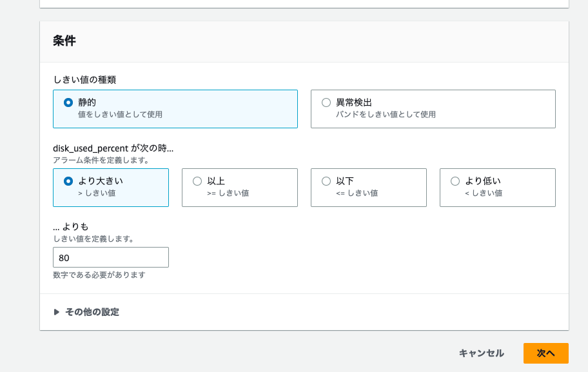Image resolution: width=588 pixels, height=372 pixels.
Task: Click the ... よりも label
Action: (70, 226)
